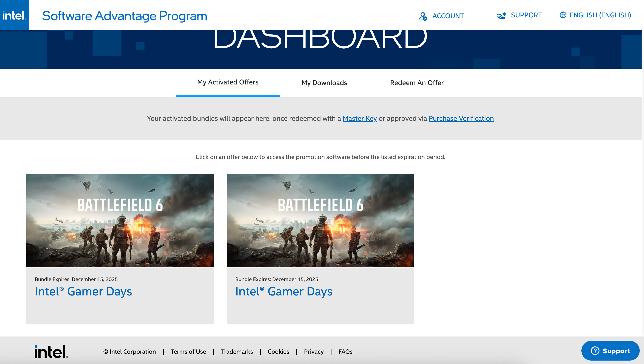Open the second Intel Gamer Days title link
This screenshot has height=364, width=644.
284,292
